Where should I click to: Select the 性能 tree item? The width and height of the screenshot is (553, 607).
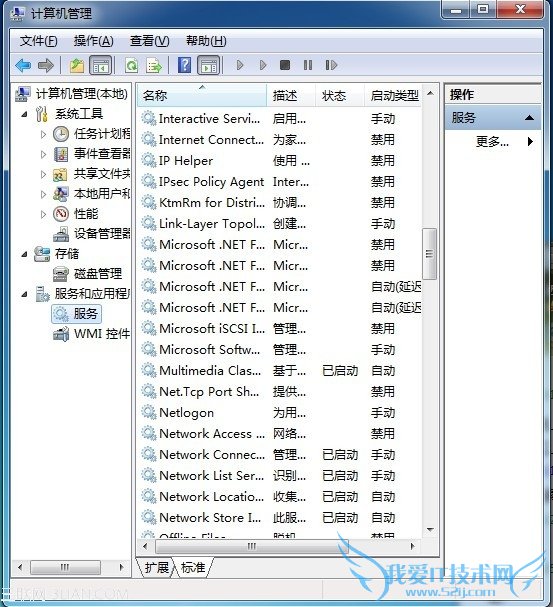click(x=76, y=214)
